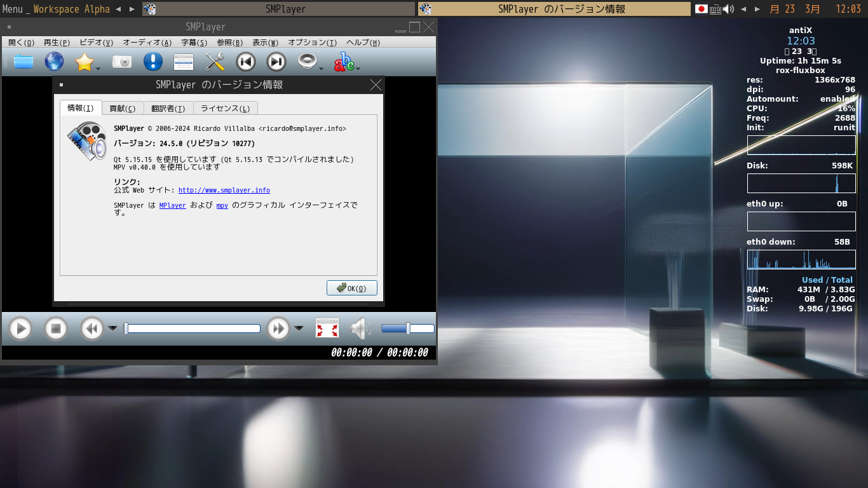Open the http://www.smplayer.info link
This screenshot has width=868, height=488.
[x=224, y=190]
